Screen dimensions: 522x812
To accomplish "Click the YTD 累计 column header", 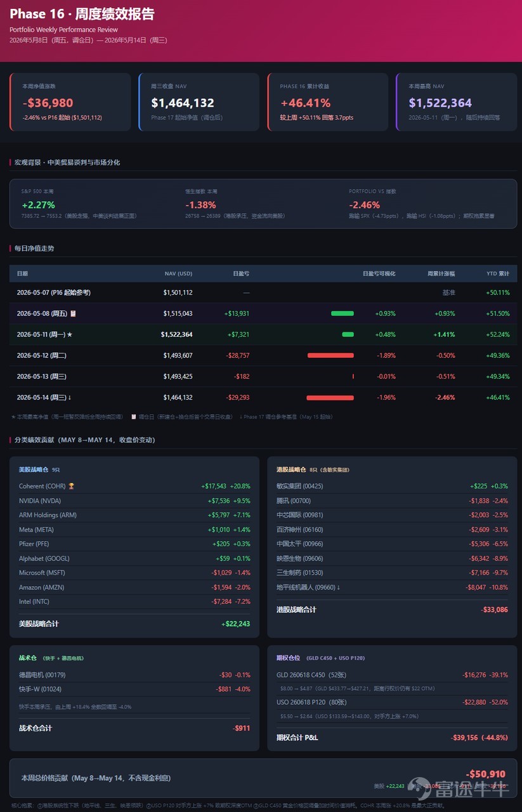I will point(498,273).
